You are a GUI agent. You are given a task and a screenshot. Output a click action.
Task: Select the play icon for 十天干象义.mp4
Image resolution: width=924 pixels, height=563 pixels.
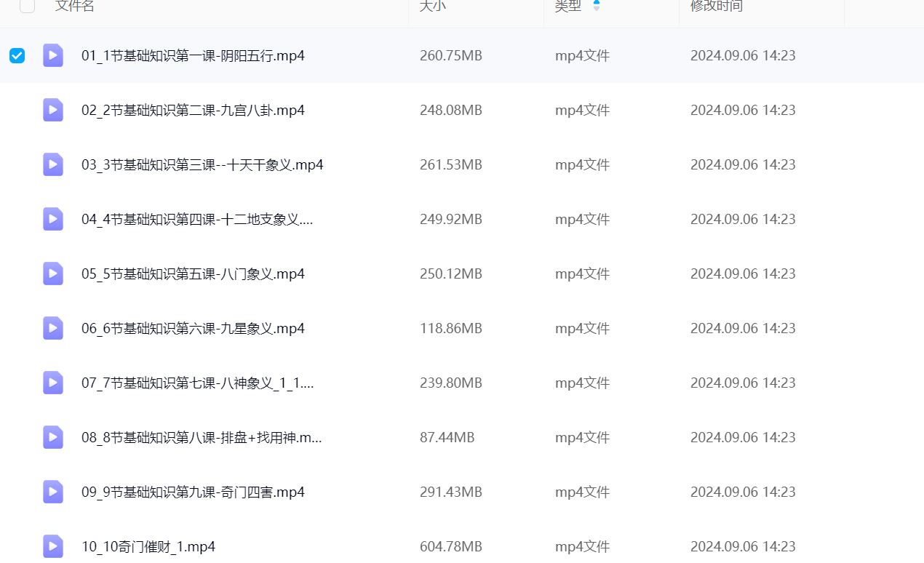(x=53, y=164)
